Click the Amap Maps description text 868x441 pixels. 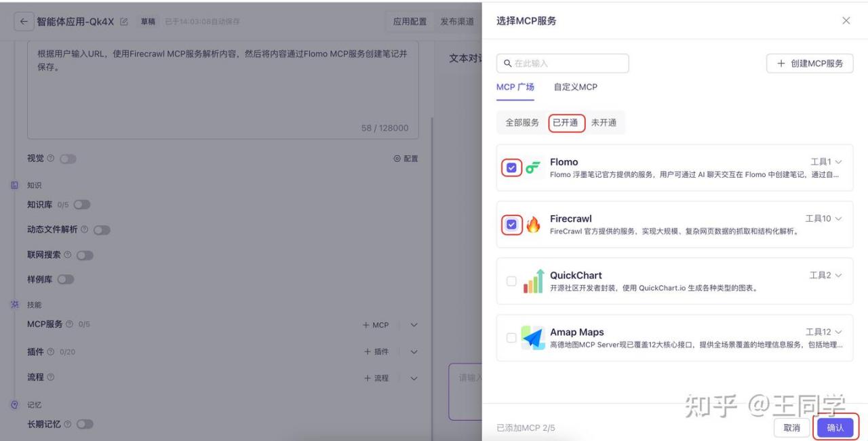[x=696, y=345]
